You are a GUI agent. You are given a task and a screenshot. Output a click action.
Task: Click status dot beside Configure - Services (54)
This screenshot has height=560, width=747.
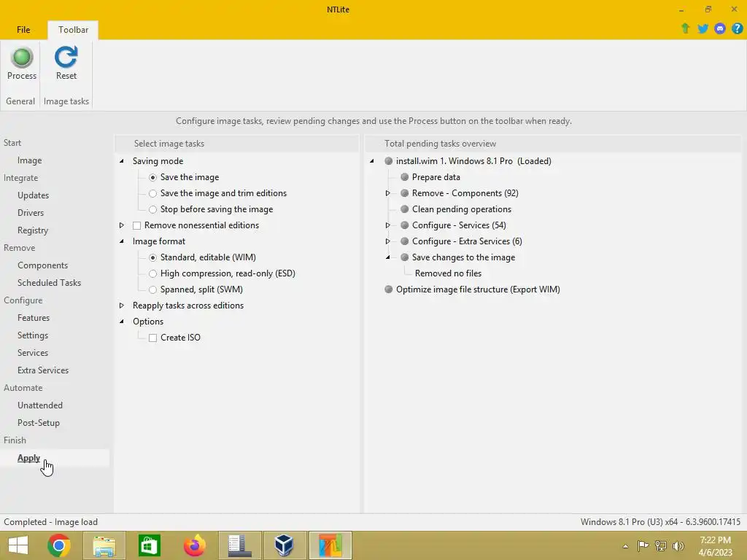404,225
